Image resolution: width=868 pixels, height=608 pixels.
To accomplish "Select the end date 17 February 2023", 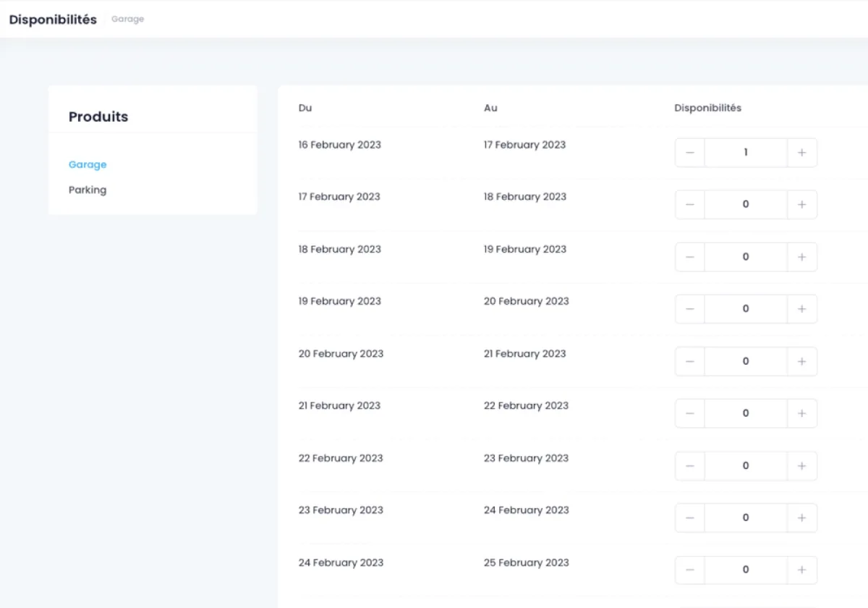I will click(x=525, y=145).
